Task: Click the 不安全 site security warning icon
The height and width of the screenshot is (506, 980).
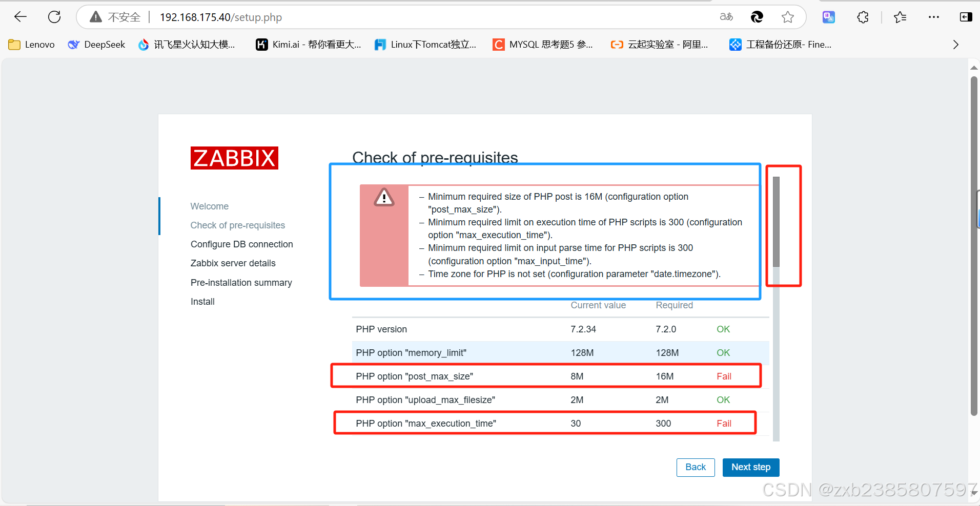Action: (x=95, y=16)
